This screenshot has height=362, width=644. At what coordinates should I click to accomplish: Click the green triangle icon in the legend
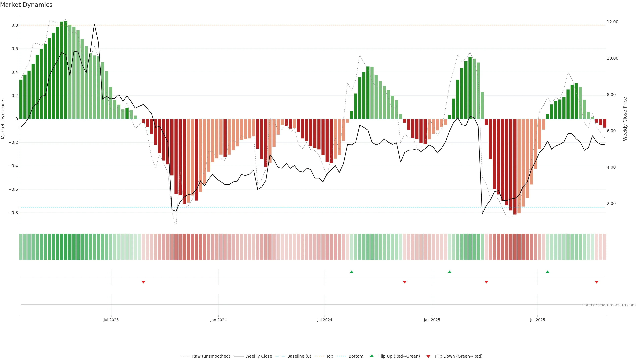[372, 356]
